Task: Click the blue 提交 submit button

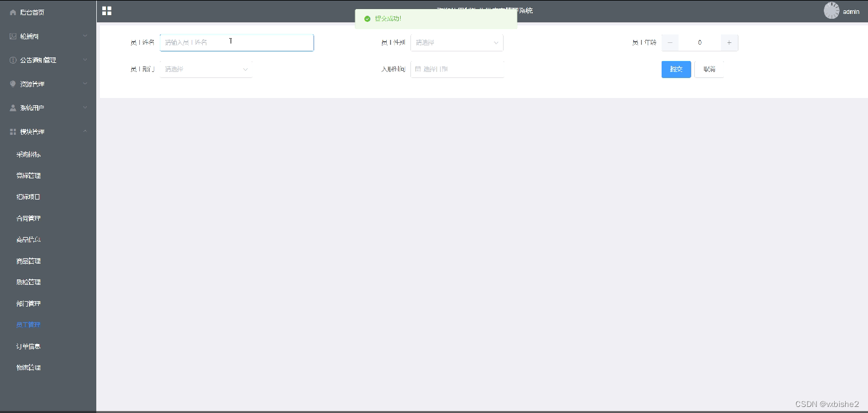Action: 676,70
